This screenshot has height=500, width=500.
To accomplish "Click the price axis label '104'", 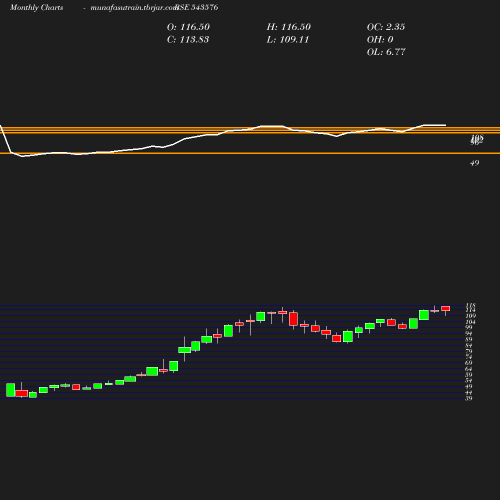I will click(470, 322).
